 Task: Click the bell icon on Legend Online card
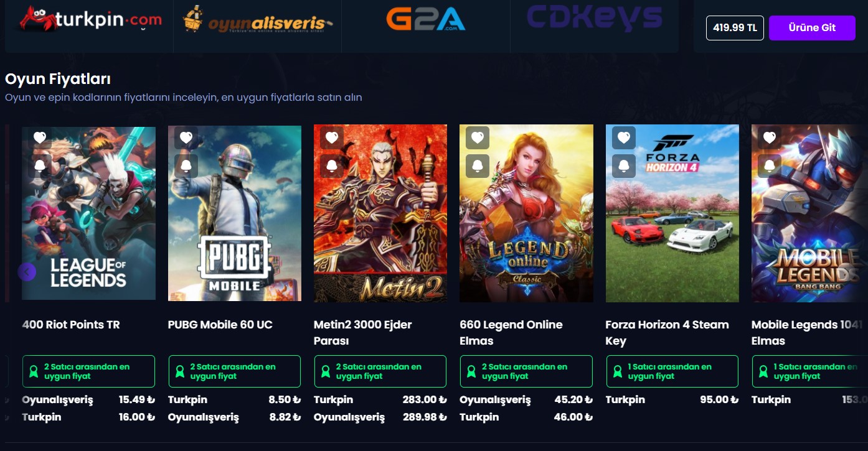point(478,166)
